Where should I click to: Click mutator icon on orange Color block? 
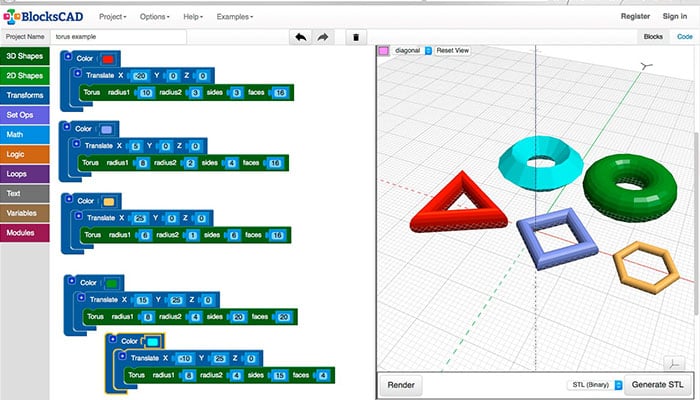click(x=69, y=199)
